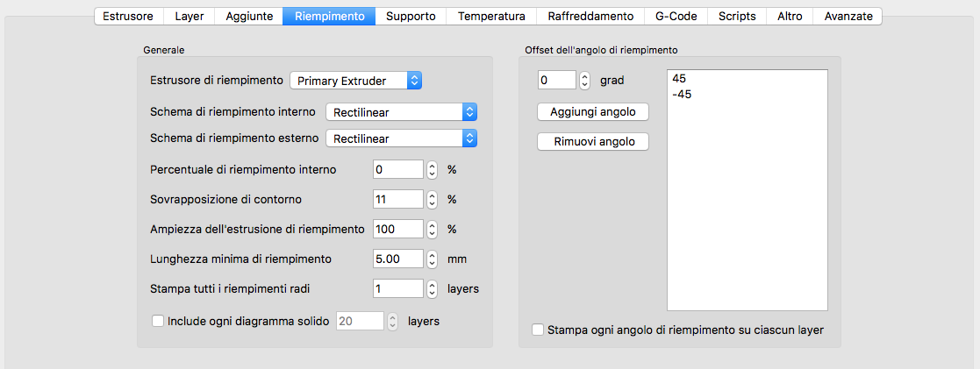Open the Estrusore di riempimento dropdown
The image size is (980, 369).
(x=357, y=81)
